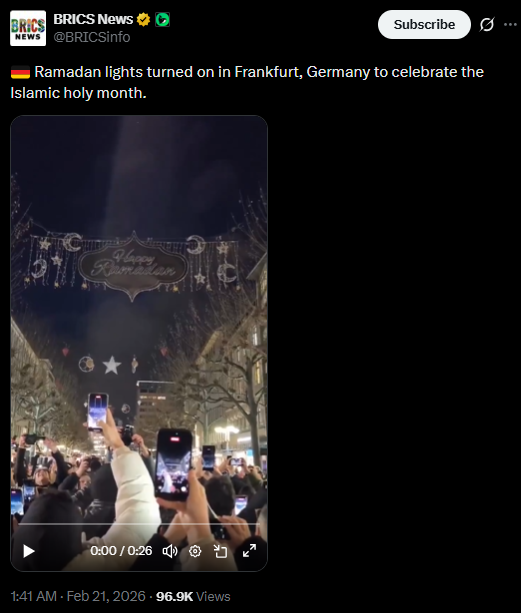Viewport: 521px width, 613px height.
Task: Click the BRICS News profile avatar
Action: click(x=28, y=28)
